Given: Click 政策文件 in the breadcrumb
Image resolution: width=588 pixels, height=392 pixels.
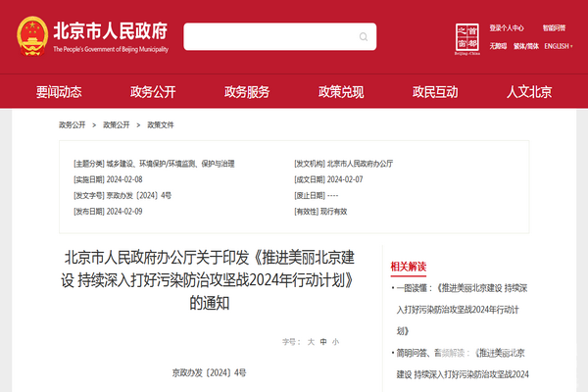Looking at the screenshot, I should click(161, 125).
